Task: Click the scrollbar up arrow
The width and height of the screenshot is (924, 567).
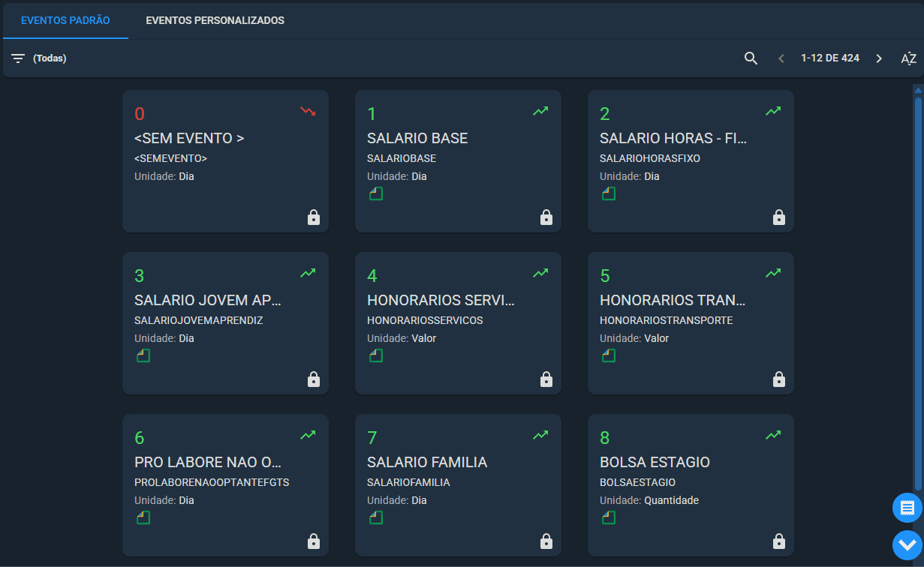Action: click(x=917, y=89)
